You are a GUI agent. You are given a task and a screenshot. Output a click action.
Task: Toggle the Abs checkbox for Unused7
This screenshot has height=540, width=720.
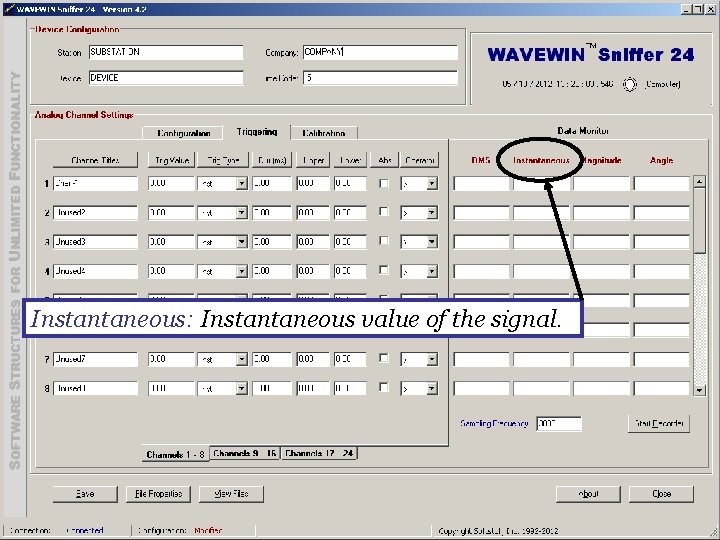pyautogui.click(x=383, y=359)
